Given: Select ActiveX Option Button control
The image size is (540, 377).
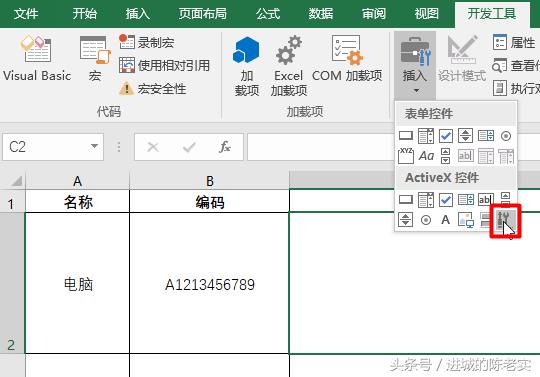Looking at the screenshot, I should pyautogui.click(x=426, y=220).
